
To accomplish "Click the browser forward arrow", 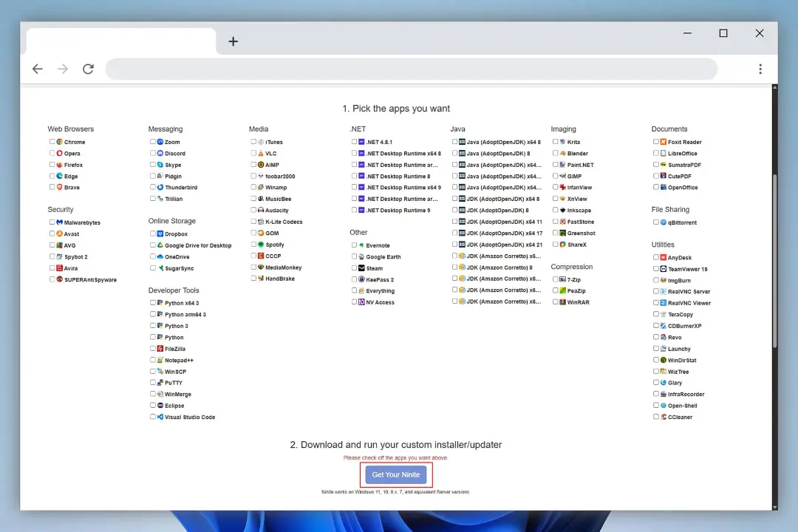I will [63, 69].
